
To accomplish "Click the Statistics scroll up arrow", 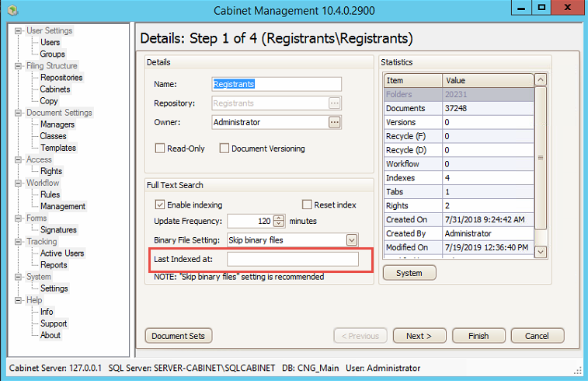I will (541, 79).
